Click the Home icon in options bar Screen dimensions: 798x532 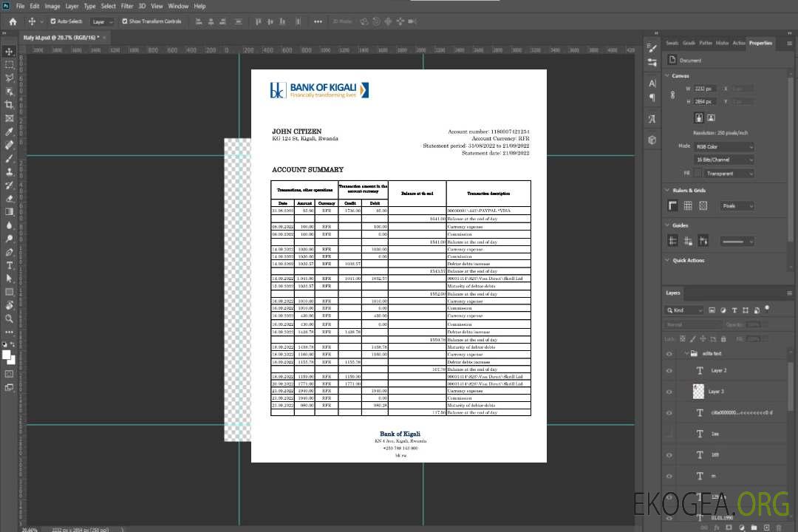point(13,21)
